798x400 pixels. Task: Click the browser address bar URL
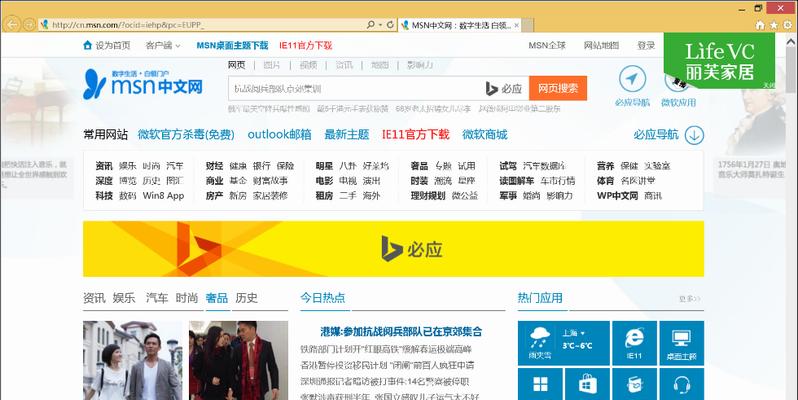click(x=127, y=24)
